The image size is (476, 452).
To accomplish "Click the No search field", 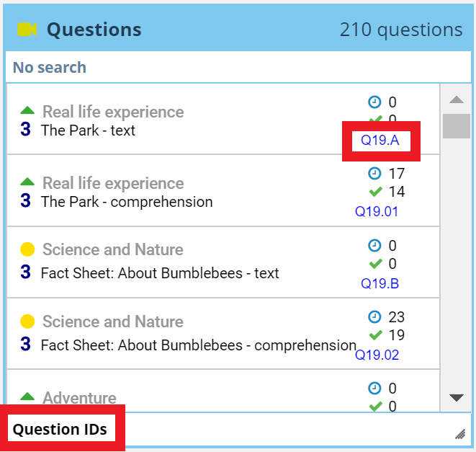I will pyautogui.click(x=238, y=68).
